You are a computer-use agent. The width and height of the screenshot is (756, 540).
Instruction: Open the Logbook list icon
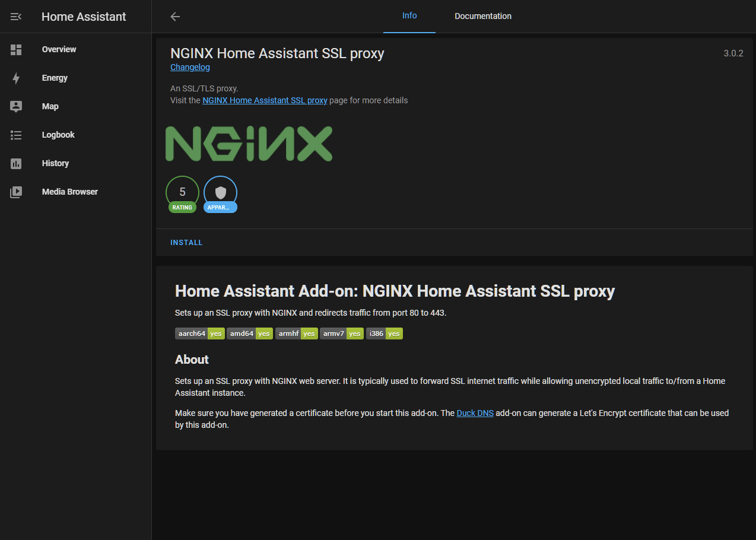point(16,135)
